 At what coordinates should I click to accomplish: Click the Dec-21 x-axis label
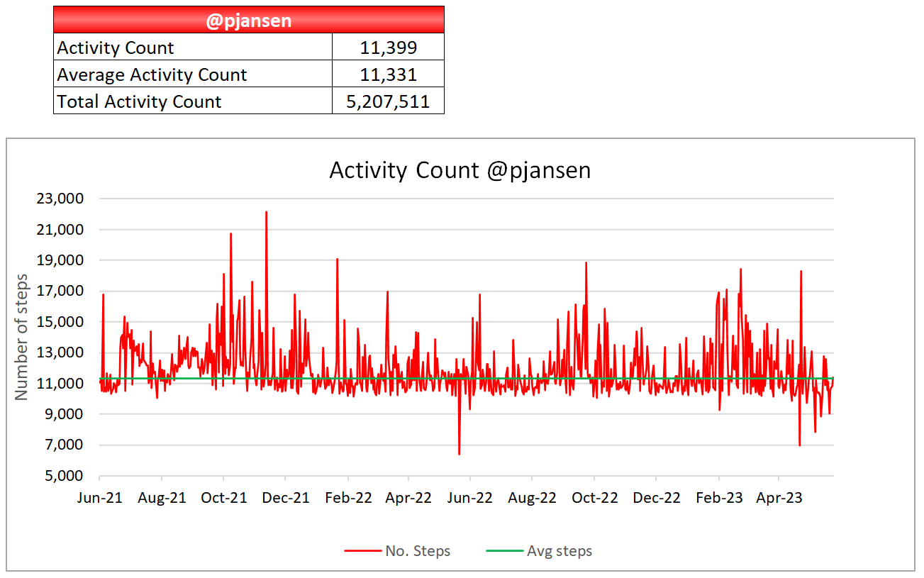coord(285,498)
